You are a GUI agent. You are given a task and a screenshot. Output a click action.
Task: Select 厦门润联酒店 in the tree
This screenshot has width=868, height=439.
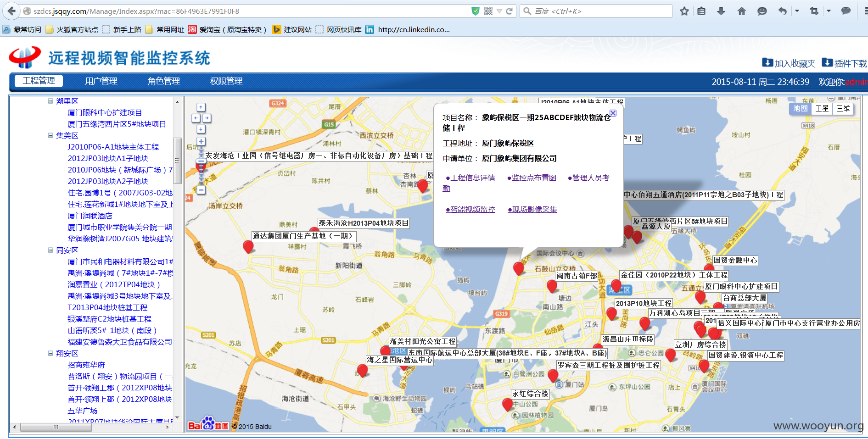coord(90,216)
